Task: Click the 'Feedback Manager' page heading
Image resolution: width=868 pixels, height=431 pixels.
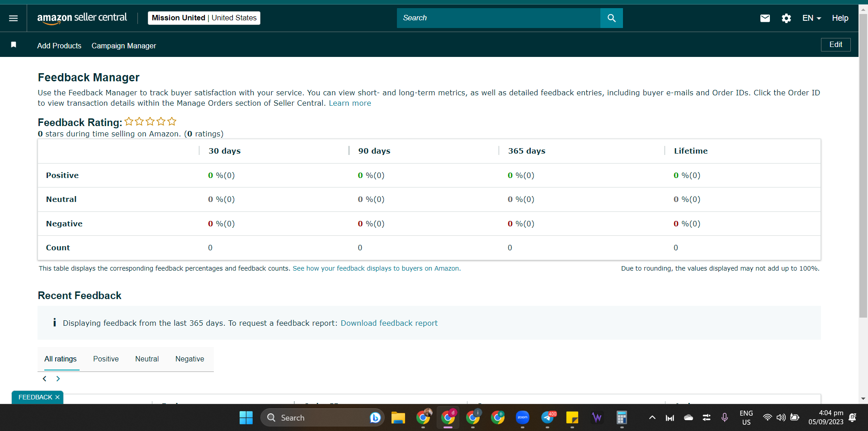Action: coord(89,77)
